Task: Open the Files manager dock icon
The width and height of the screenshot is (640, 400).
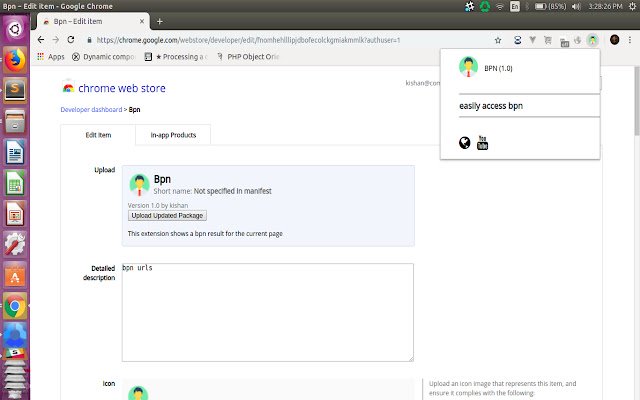Action: click(x=15, y=121)
